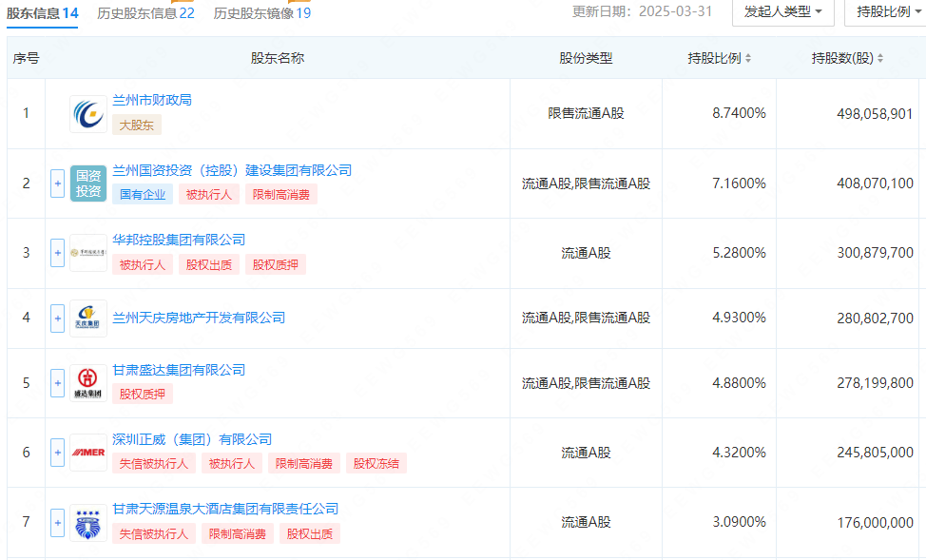Click the 序号 column header

coord(26,58)
